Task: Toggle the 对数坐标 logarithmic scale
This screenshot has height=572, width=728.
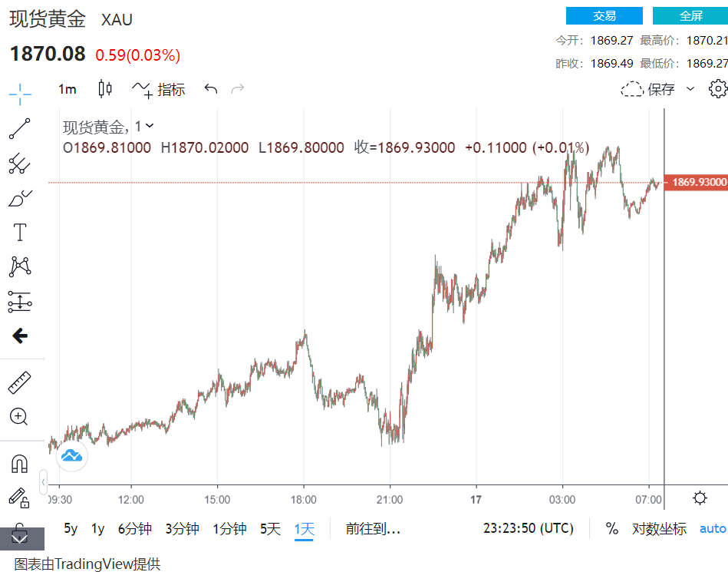Action: 659,528
